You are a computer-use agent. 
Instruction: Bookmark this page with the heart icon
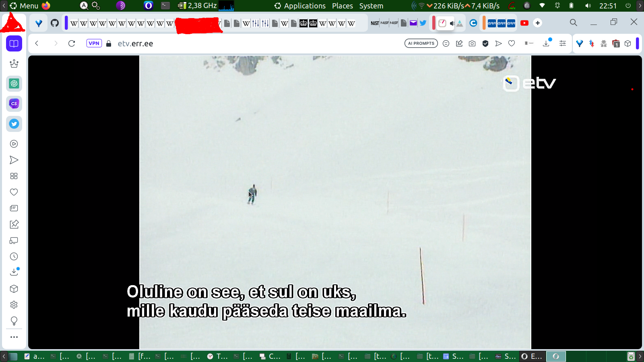pyautogui.click(x=512, y=43)
